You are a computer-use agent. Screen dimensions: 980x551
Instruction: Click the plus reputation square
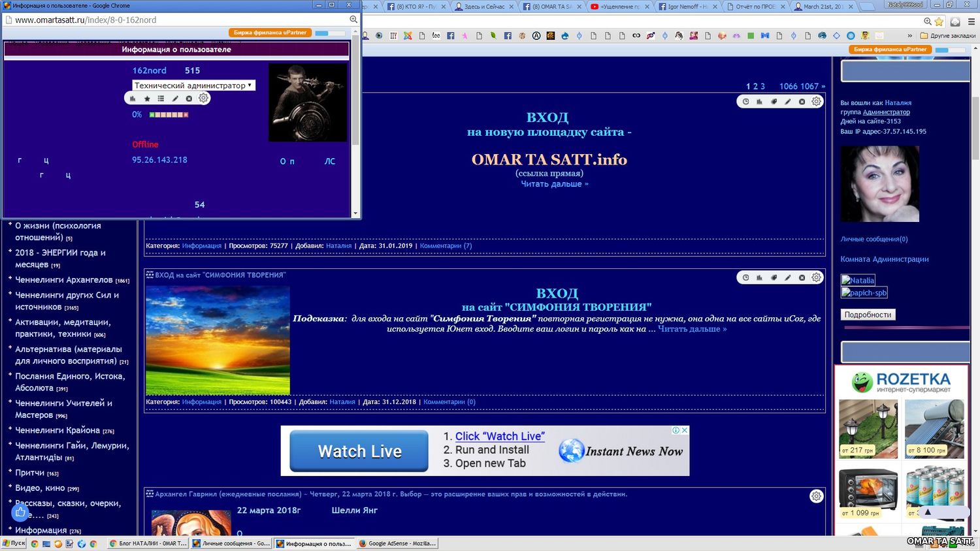pos(186,115)
